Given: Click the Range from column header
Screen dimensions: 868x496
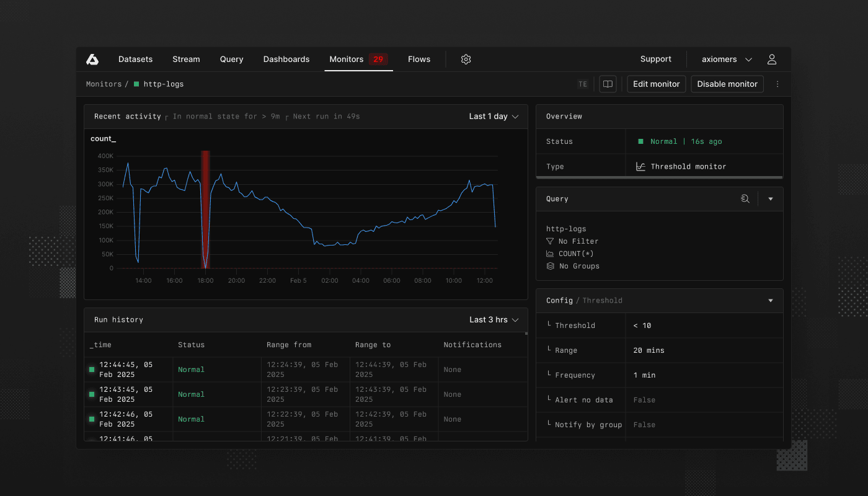Looking at the screenshot, I should (x=289, y=345).
